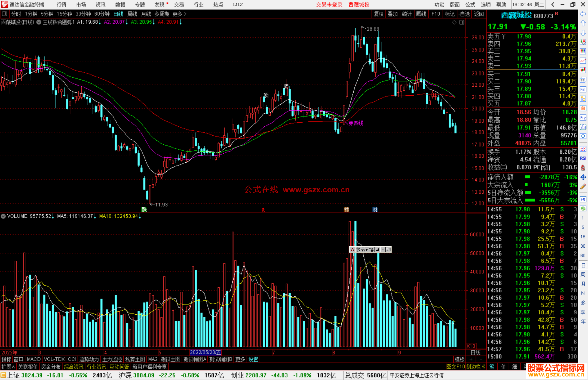588x380 pixels.
Task: Click the 复权 button
Action: point(379,14)
